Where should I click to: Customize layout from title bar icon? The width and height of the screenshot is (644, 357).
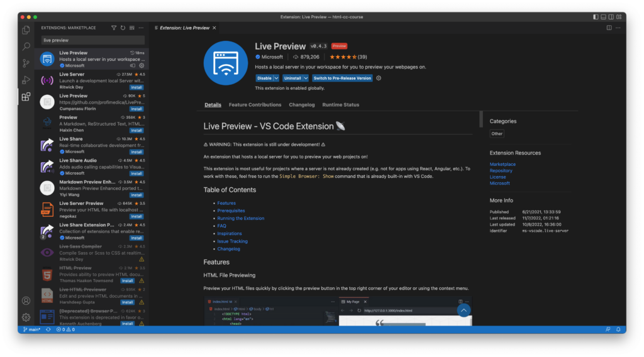click(x=619, y=17)
